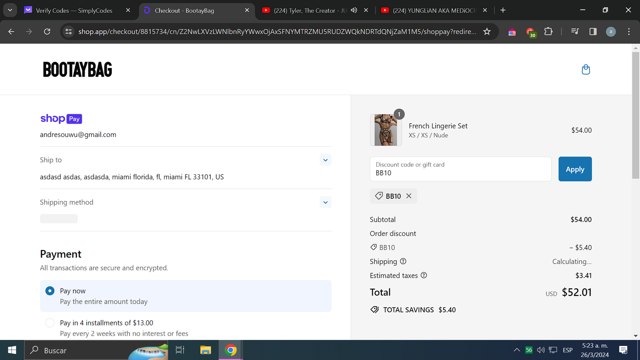Click the French Lingerie Set thumbnail
The width and height of the screenshot is (640, 360).
click(x=386, y=130)
